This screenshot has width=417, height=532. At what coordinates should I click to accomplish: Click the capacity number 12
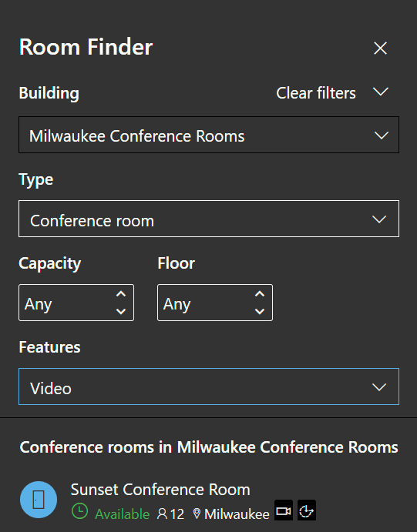[x=177, y=514]
